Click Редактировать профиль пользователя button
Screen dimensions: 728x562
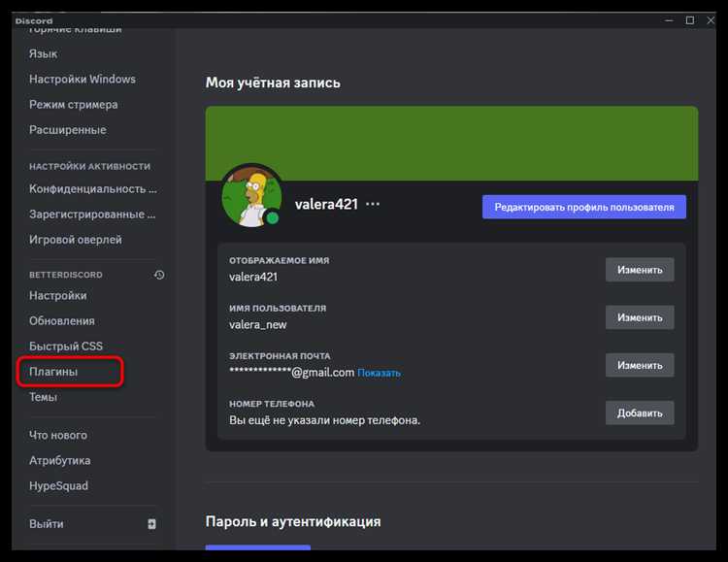point(584,207)
